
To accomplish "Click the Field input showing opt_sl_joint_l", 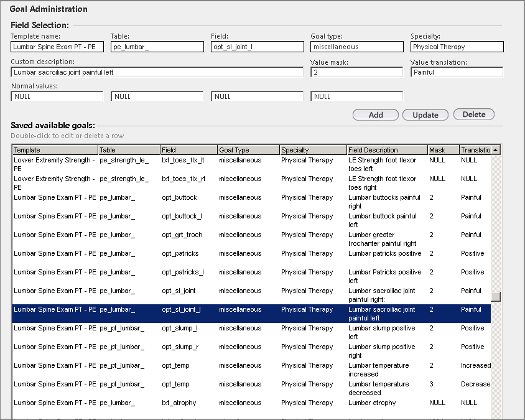I will [257, 47].
